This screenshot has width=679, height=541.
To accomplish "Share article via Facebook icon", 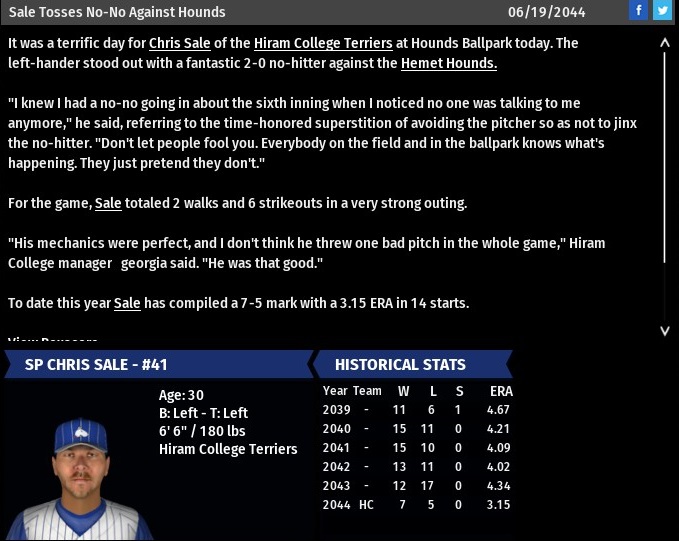I will pyautogui.click(x=638, y=11).
